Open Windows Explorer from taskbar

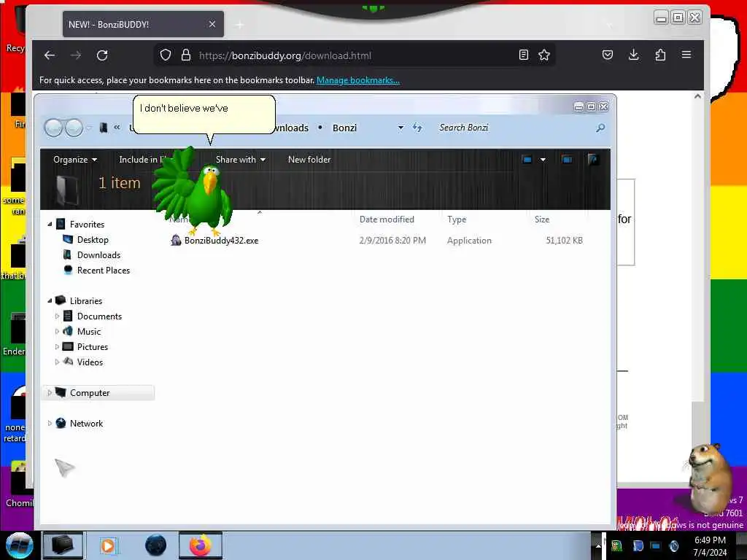pyautogui.click(x=63, y=545)
